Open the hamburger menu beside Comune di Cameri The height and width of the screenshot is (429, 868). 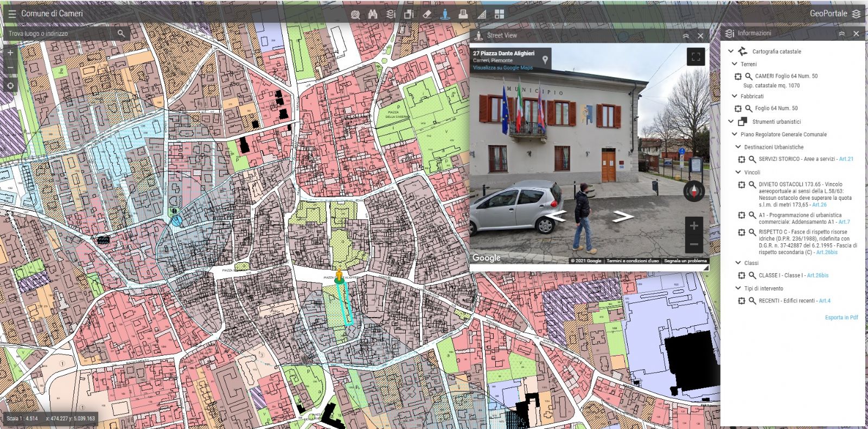[x=12, y=14]
